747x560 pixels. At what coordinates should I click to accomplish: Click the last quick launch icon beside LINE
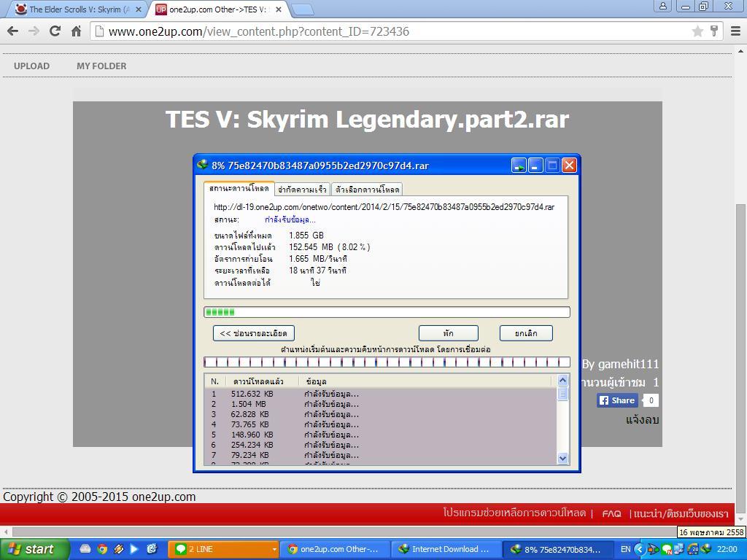[x=152, y=549]
